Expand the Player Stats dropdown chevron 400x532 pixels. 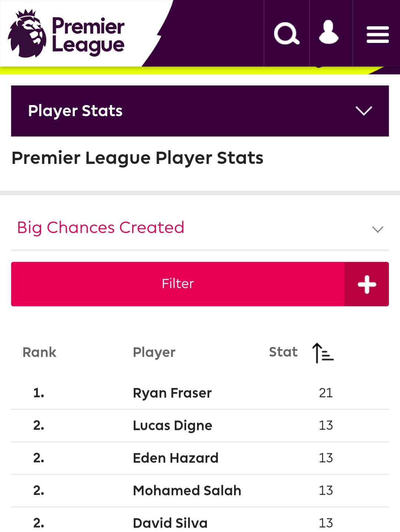coord(364,111)
